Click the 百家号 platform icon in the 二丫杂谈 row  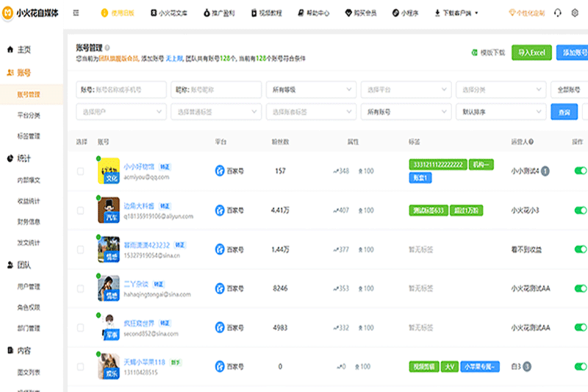tap(220, 288)
